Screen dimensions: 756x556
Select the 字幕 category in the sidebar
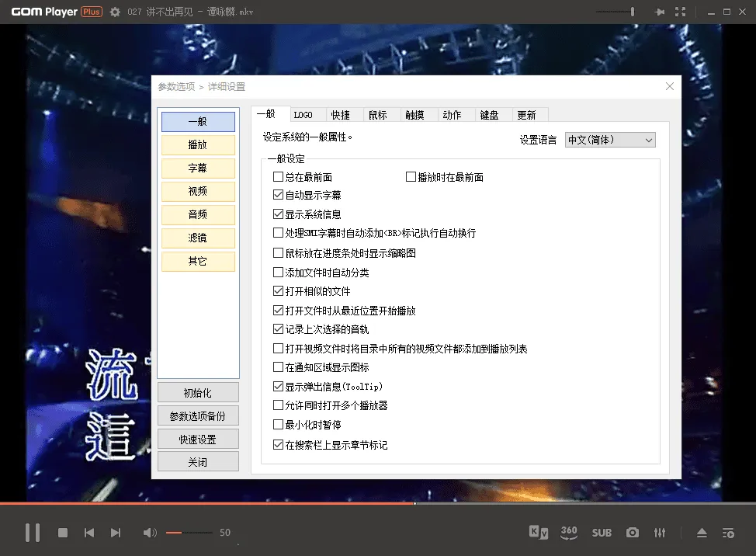(198, 168)
